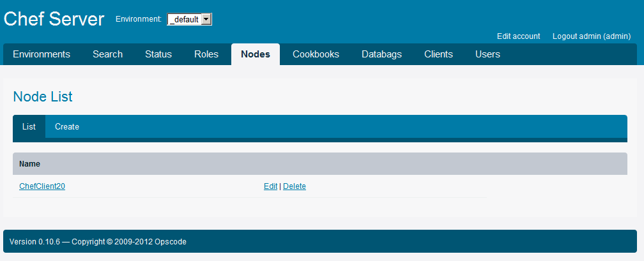The image size is (644, 261).
Task: Switch to the Users tab
Action: pyautogui.click(x=487, y=54)
